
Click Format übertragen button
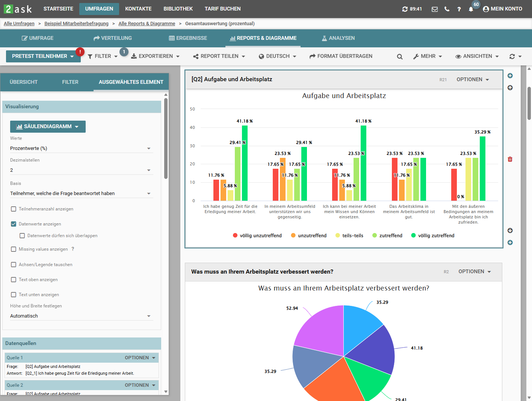coord(341,56)
